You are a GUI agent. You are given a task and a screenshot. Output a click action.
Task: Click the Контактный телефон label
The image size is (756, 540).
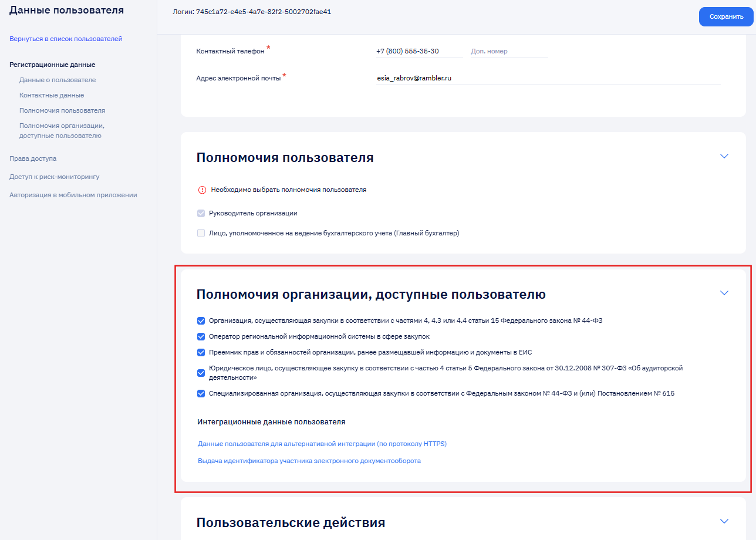click(230, 51)
